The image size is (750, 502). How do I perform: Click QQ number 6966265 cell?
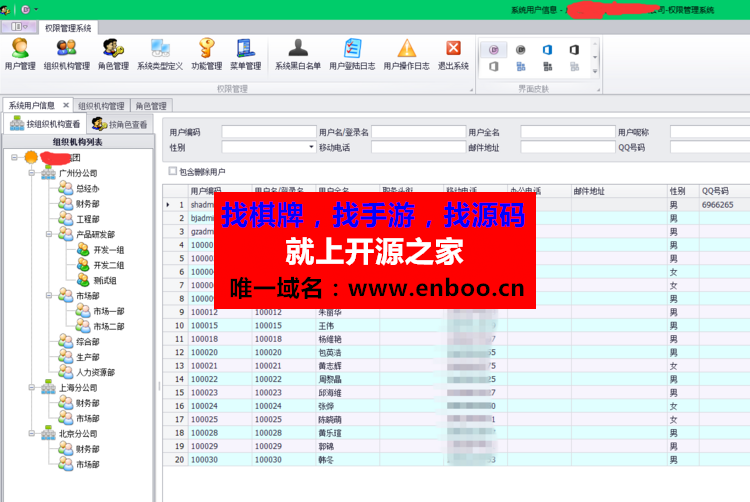point(724,205)
